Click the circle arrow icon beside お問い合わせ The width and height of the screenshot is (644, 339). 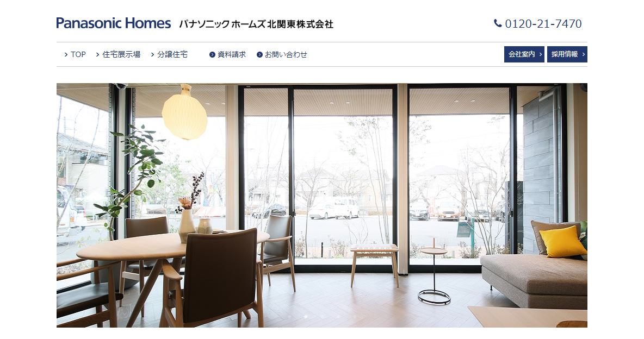pyautogui.click(x=259, y=54)
